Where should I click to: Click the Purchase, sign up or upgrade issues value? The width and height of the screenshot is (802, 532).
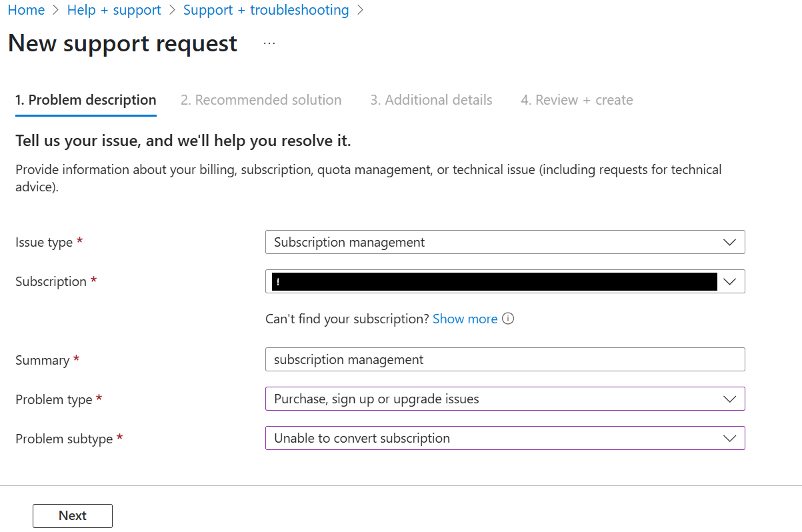pyautogui.click(x=377, y=399)
